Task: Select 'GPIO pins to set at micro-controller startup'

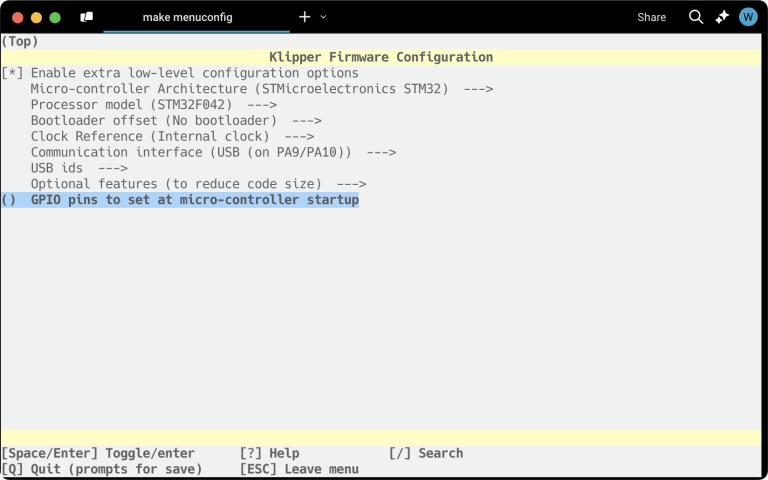Action: pyautogui.click(x=180, y=200)
